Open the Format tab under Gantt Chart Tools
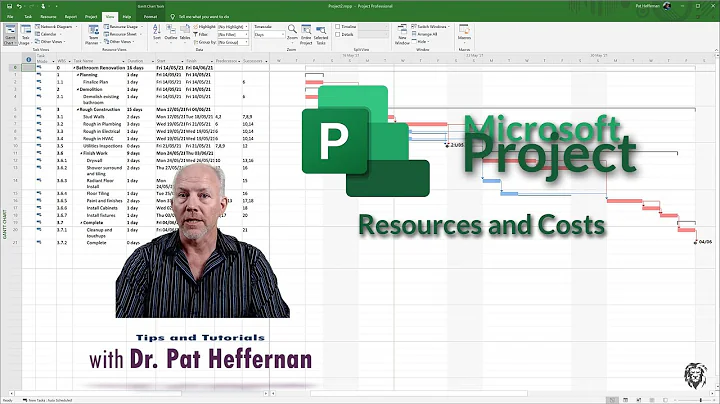720x404 pixels. 150,17
